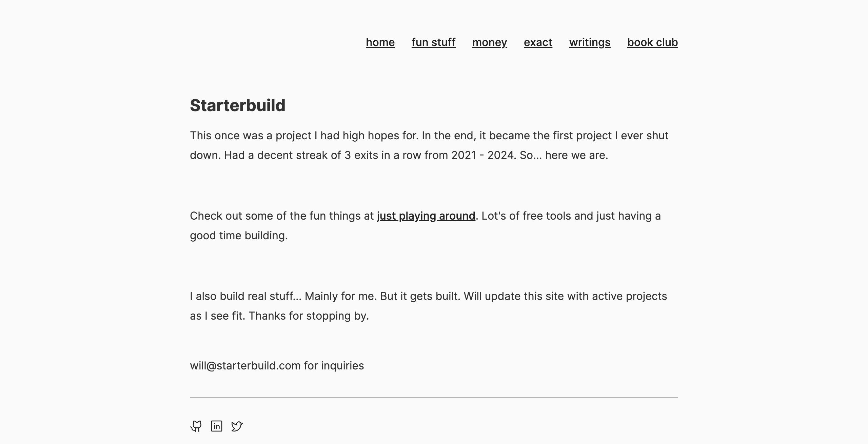
Task: Open the fun stuff page
Action: 433,42
